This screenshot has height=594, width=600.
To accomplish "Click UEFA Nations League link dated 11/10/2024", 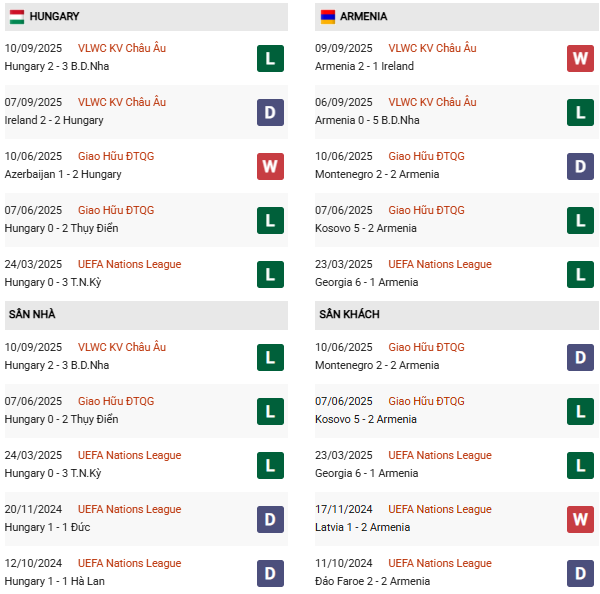I will tap(440, 563).
